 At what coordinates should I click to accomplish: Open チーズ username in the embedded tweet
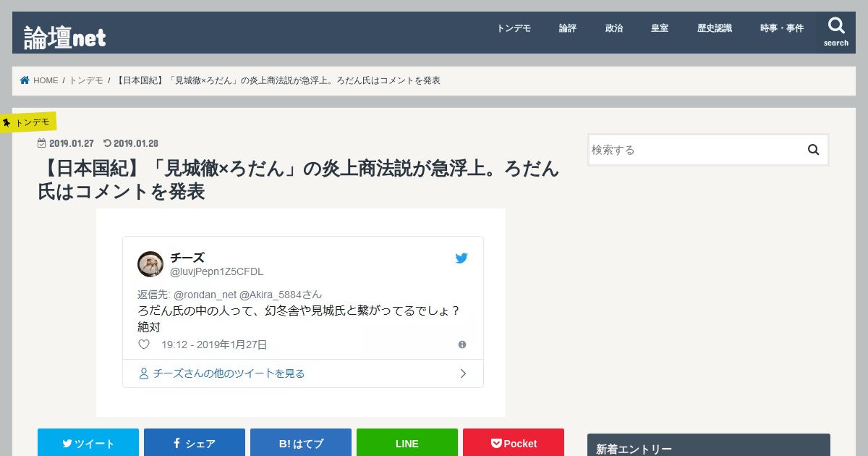[187, 258]
